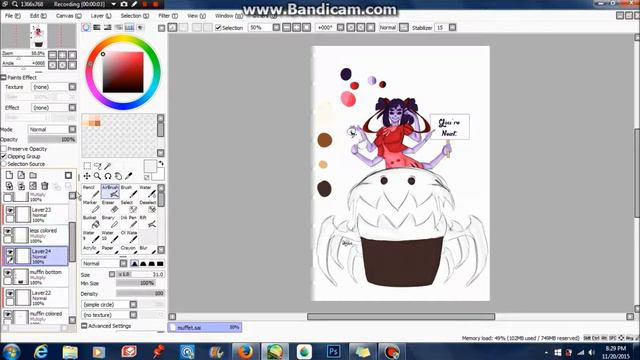This screenshot has height=360, width=640.
Task: Open Photoshop from the taskbar
Action: (x=333, y=351)
